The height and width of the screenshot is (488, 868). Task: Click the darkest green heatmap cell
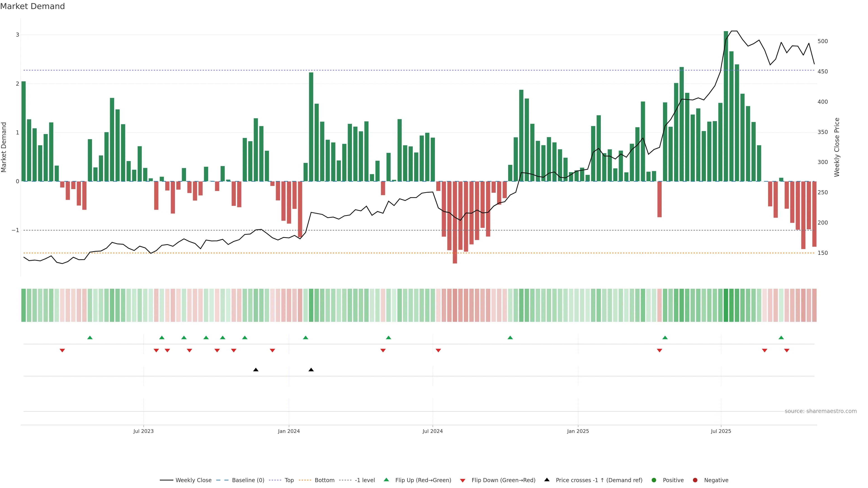(726, 305)
